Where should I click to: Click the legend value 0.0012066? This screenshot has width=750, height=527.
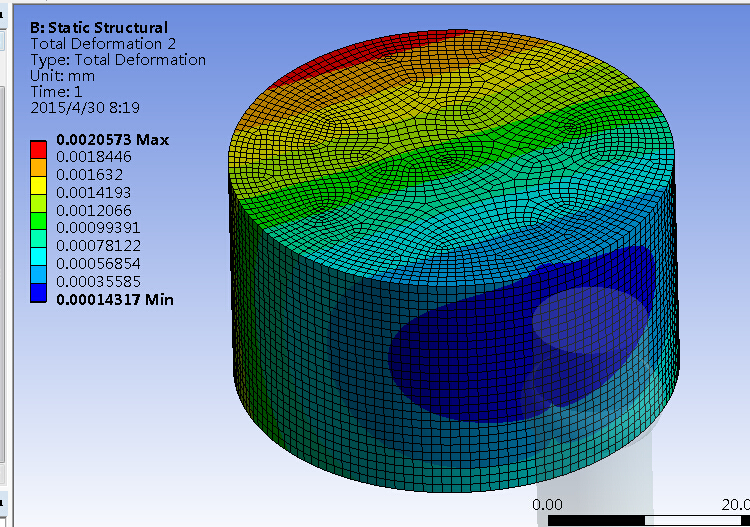(94, 210)
